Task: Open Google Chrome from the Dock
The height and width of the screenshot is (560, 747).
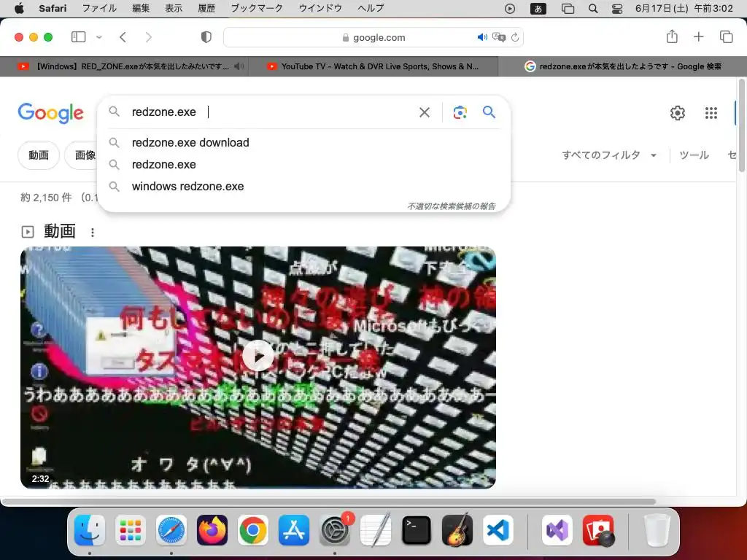Action: [253, 531]
